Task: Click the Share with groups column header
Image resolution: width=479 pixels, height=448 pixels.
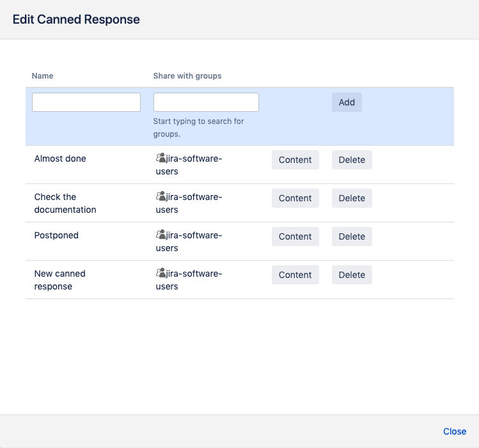Action: pyautogui.click(x=187, y=75)
